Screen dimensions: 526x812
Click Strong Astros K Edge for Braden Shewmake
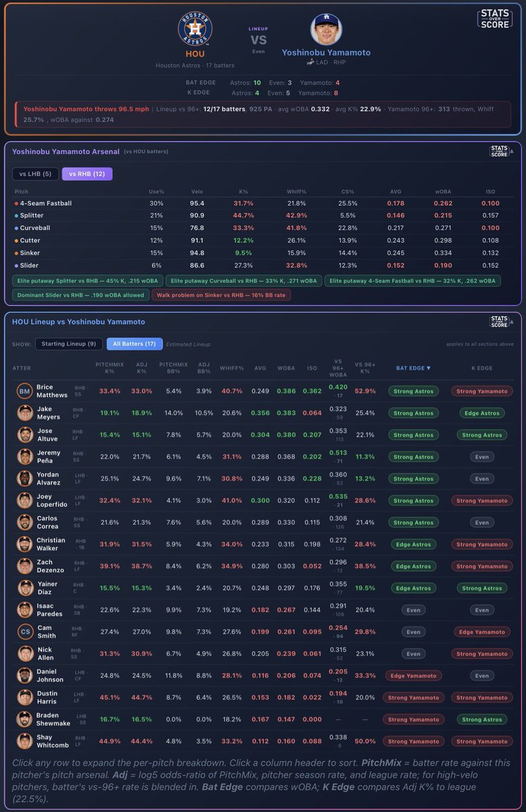click(482, 719)
